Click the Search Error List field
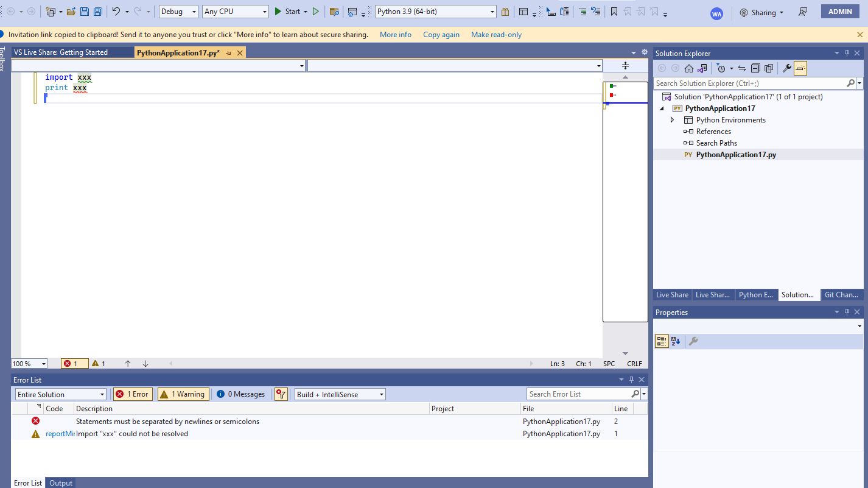Screen dimensions: 868x488 [x=578, y=394]
